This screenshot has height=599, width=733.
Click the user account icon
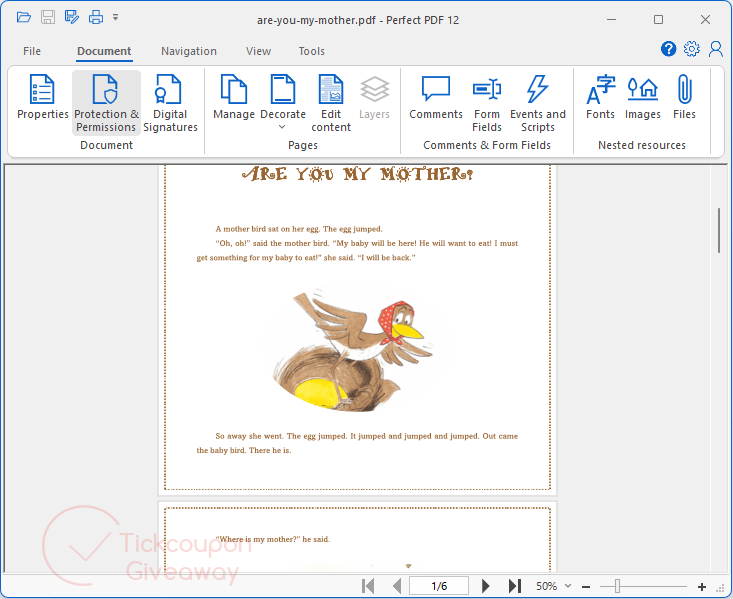pyautogui.click(x=716, y=49)
